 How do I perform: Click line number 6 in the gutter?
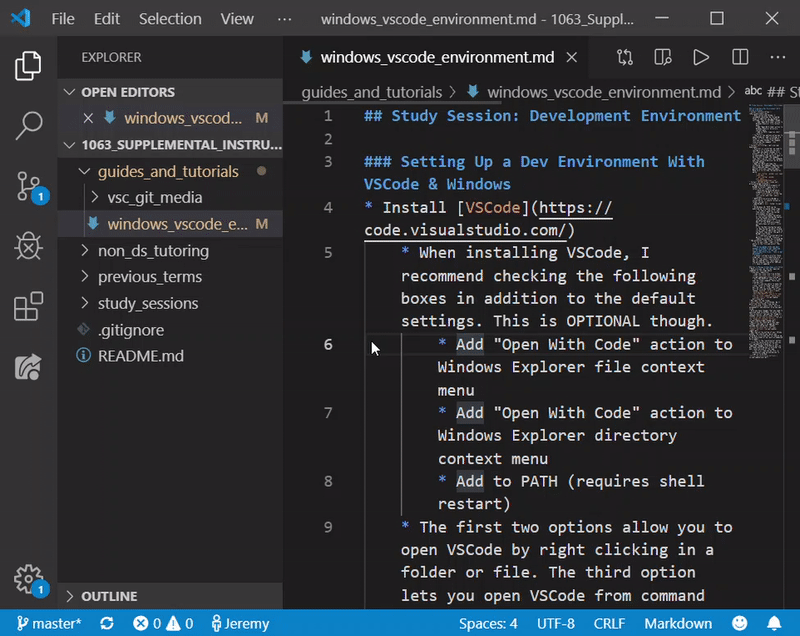pyautogui.click(x=328, y=344)
